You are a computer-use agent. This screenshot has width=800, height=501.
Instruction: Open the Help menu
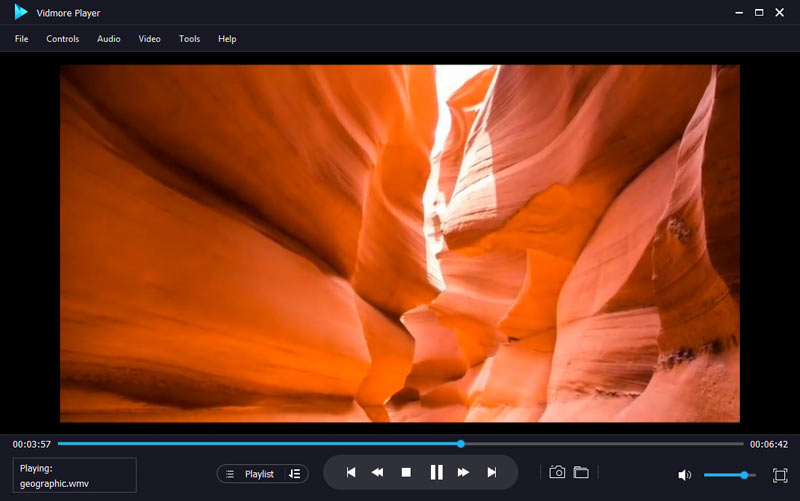point(227,39)
